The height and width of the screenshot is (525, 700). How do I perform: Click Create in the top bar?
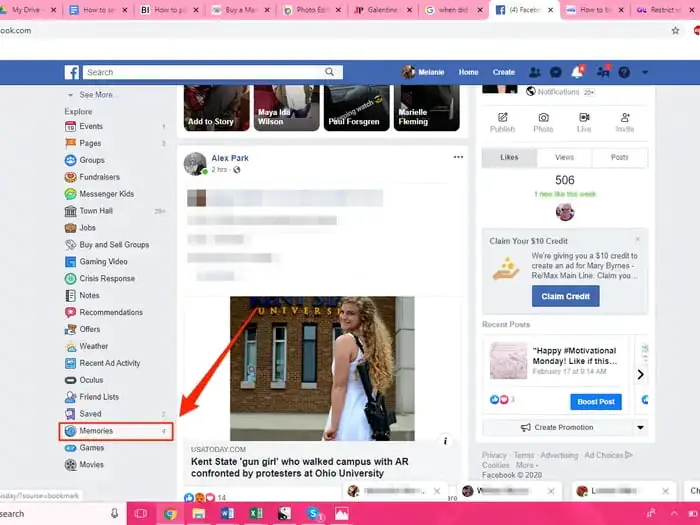(x=504, y=72)
